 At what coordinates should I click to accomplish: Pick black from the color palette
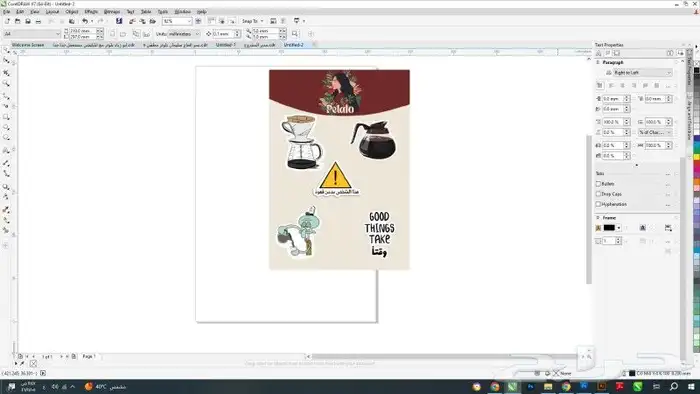pyautogui.click(x=696, y=71)
